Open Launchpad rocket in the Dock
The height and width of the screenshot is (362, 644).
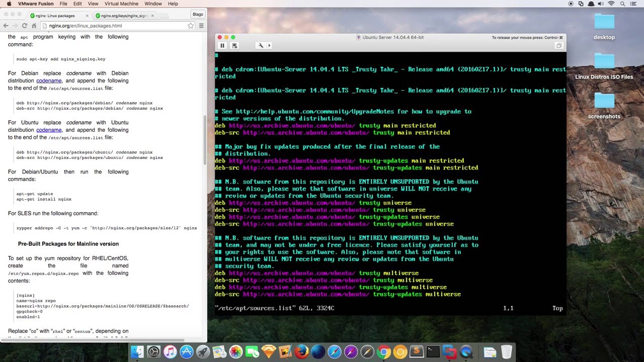[x=203, y=351]
